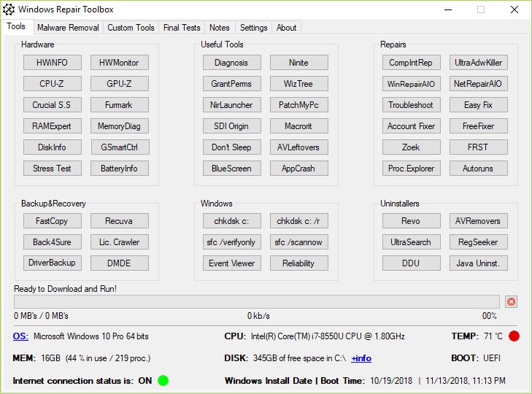Image resolution: width=532 pixels, height=394 pixels.
Task: Open the OS: system link
Action: [x=20, y=336]
